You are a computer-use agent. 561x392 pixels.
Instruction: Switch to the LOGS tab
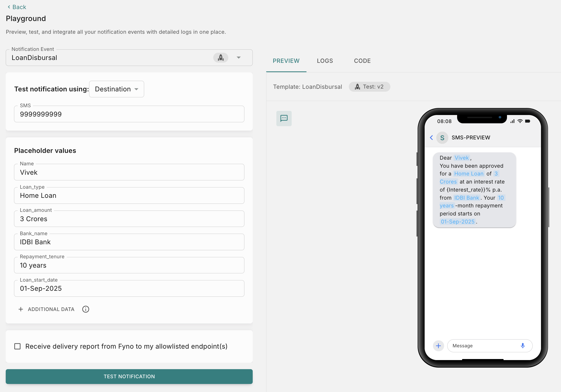(x=325, y=61)
